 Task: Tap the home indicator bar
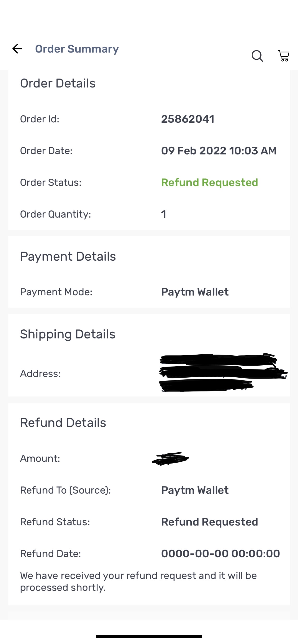tap(149, 636)
